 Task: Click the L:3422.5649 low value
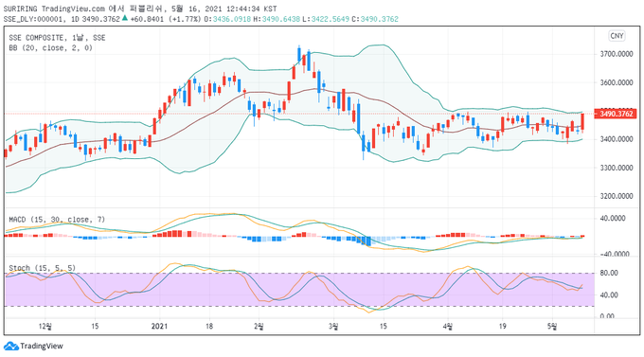326,19
